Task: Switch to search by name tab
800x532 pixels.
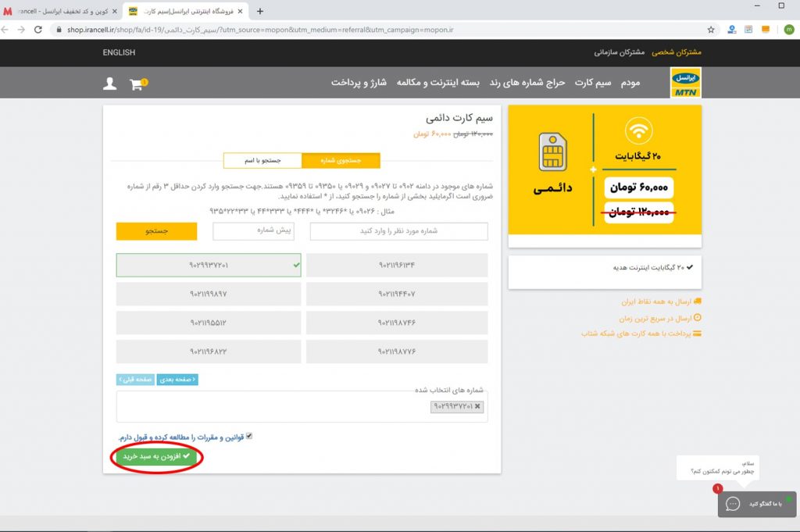Action: (x=262, y=160)
